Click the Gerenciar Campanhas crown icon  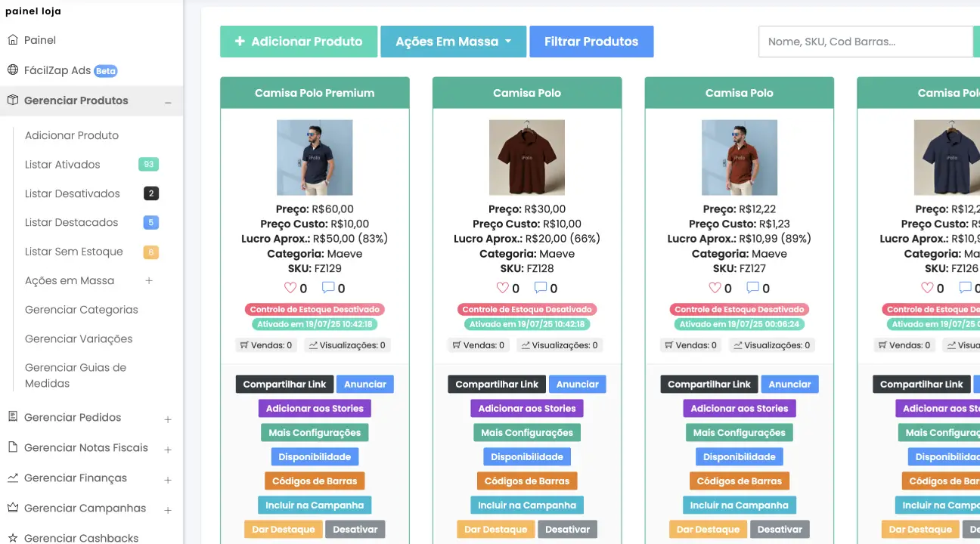point(13,508)
